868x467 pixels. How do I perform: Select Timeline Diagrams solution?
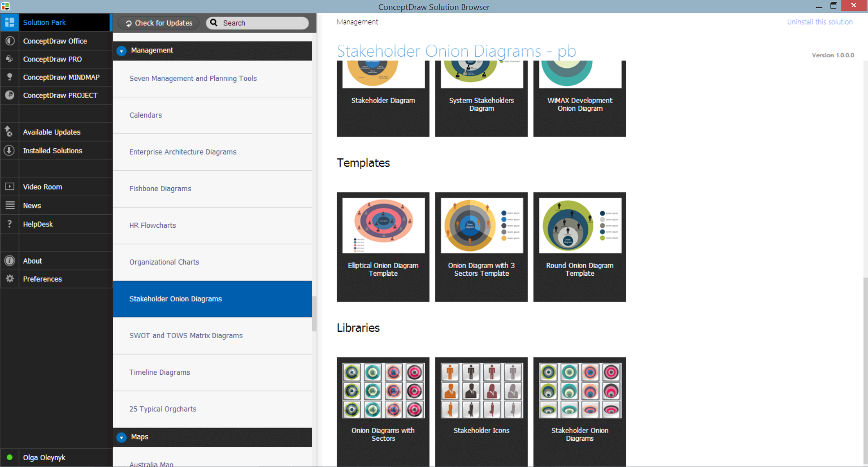coord(212,372)
